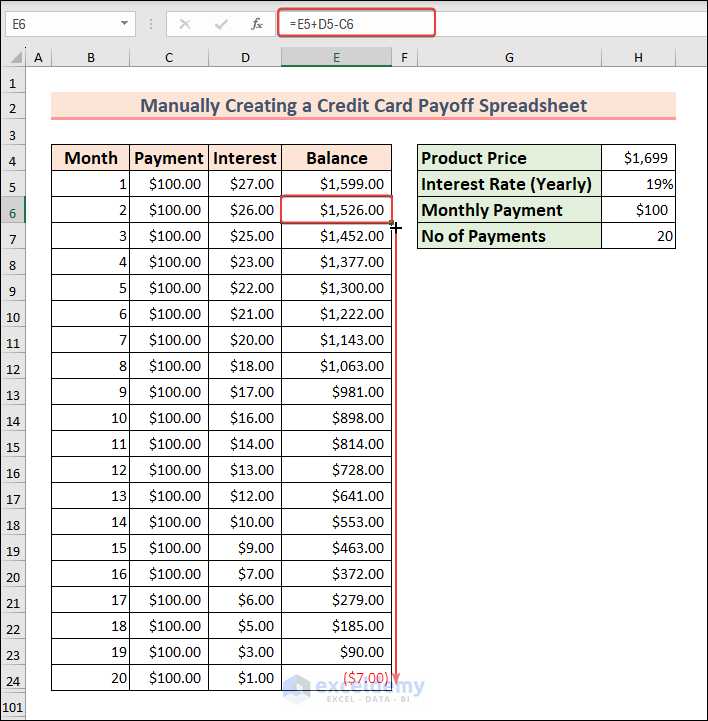This screenshot has height=721, width=708.
Task: Select column B header
Action: (x=91, y=57)
